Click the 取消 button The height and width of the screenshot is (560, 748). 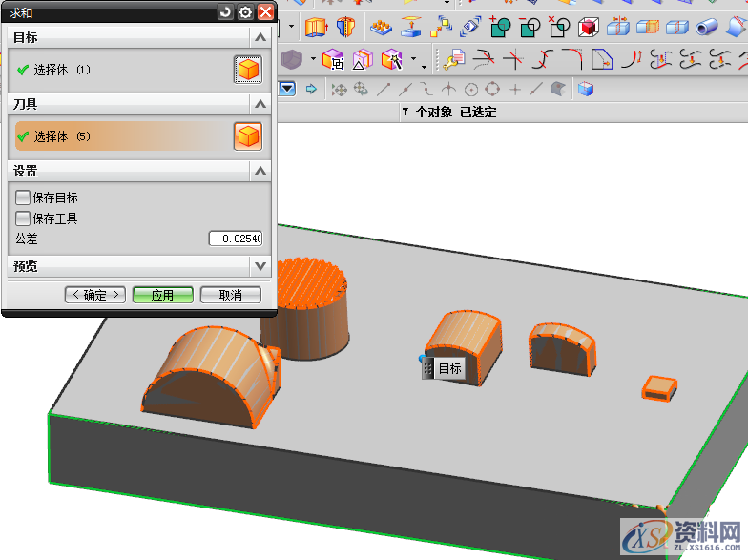(x=230, y=295)
